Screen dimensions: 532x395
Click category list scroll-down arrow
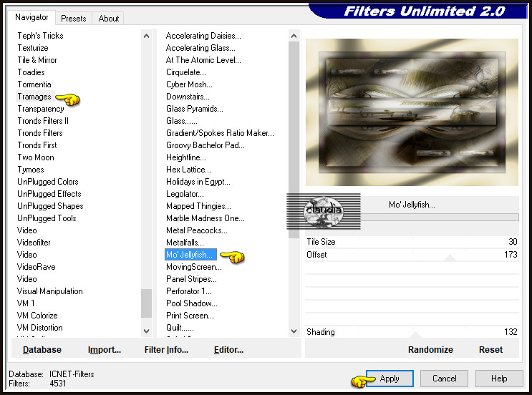146,331
